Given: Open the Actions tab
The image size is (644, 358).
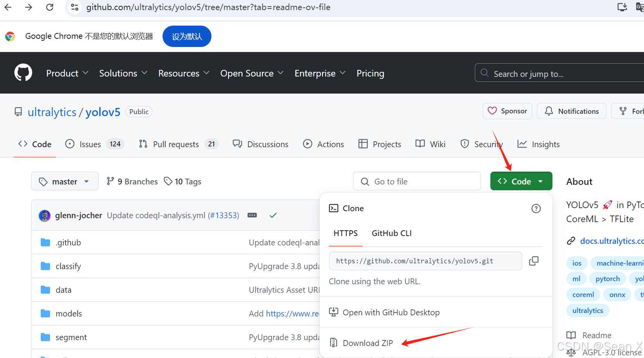Looking at the screenshot, I should 323,144.
